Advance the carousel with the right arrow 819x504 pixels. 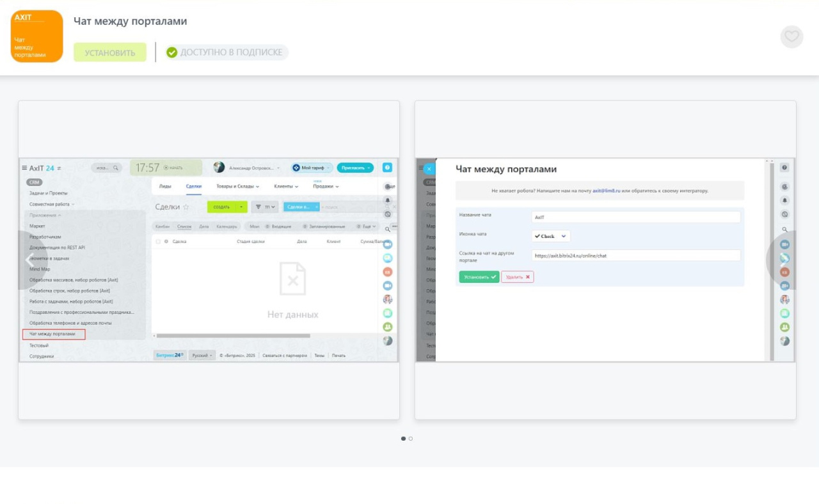pos(782,260)
